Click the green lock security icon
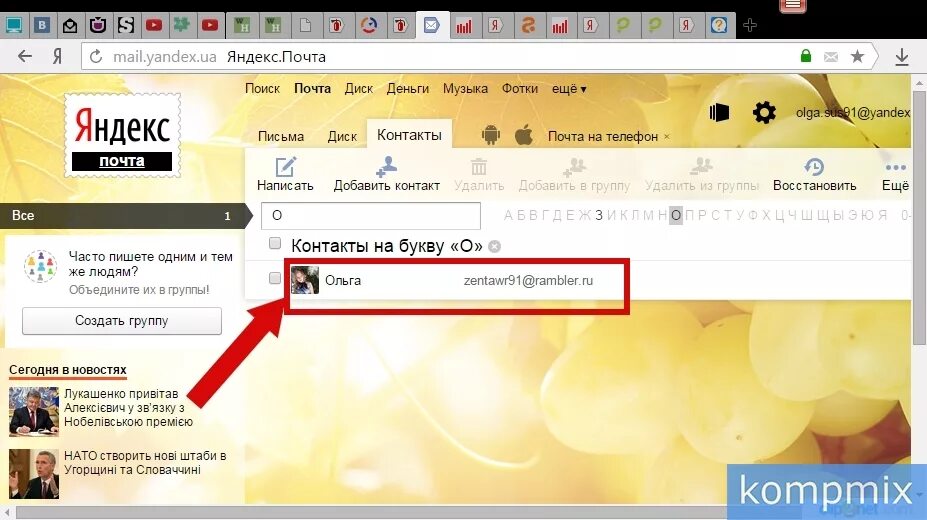 click(x=805, y=56)
